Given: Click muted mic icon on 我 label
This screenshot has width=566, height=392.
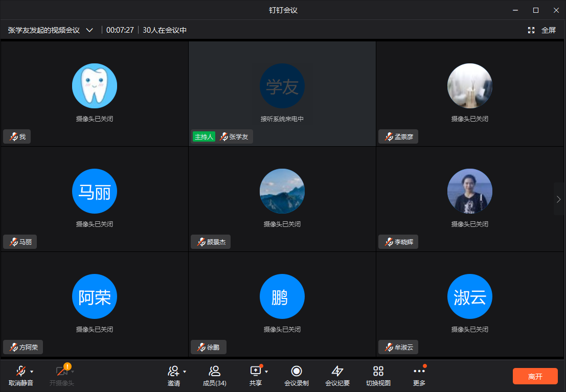Looking at the screenshot, I should [14, 137].
